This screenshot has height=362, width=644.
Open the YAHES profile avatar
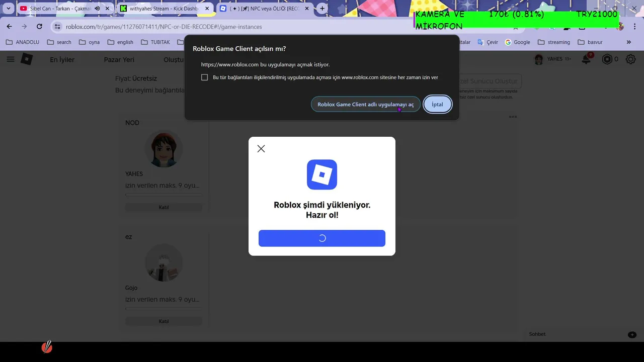(539, 59)
